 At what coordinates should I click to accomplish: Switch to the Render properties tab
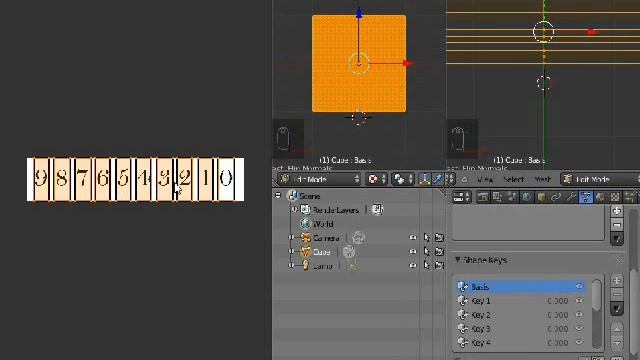click(x=483, y=197)
